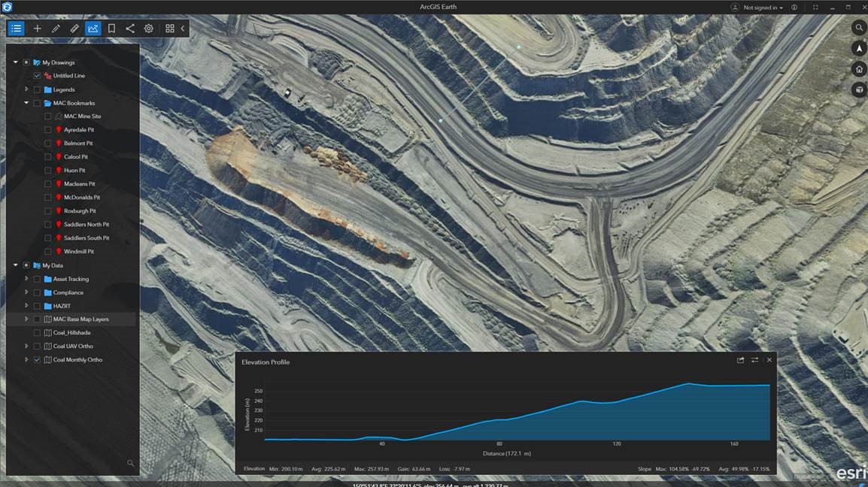Image resolution: width=868 pixels, height=487 pixels.
Task: Export the elevation profile
Action: click(740, 360)
